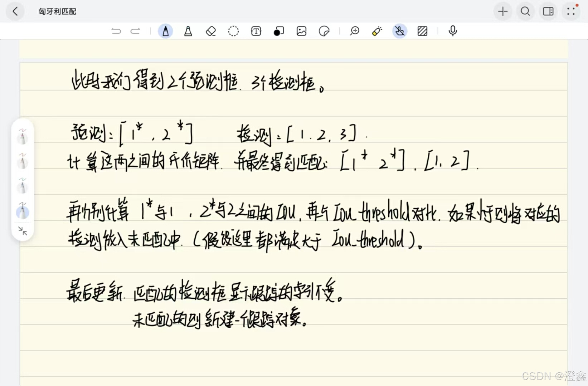The height and width of the screenshot is (386, 588).
Task: Collapse the pen presets sidebar
Action: coord(22,231)
